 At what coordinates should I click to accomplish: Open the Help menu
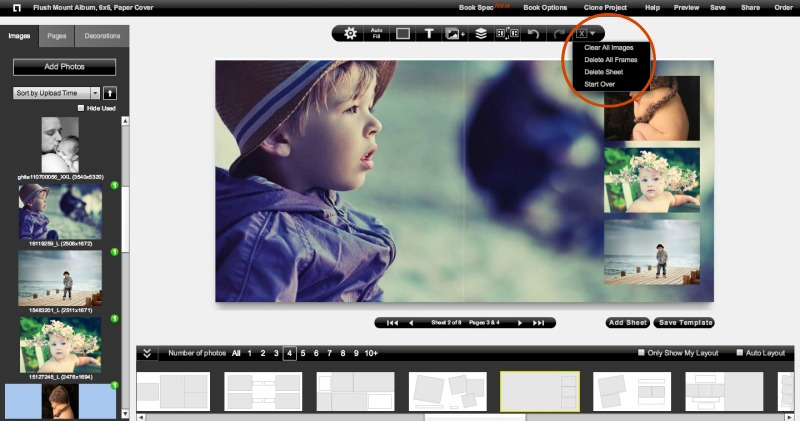point(652,8)
